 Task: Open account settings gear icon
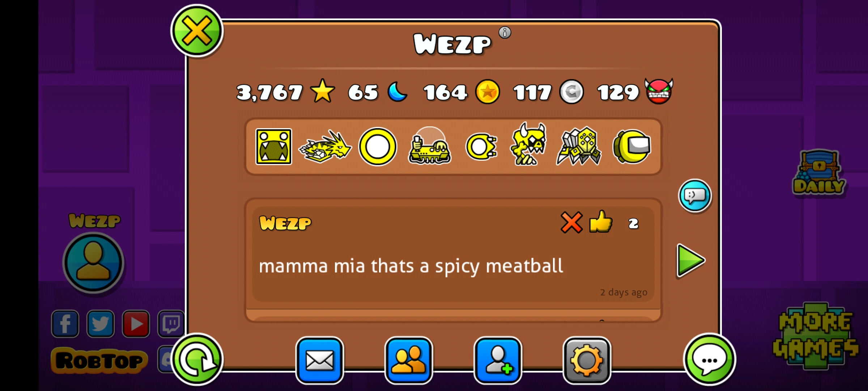[x=587, y=361]
